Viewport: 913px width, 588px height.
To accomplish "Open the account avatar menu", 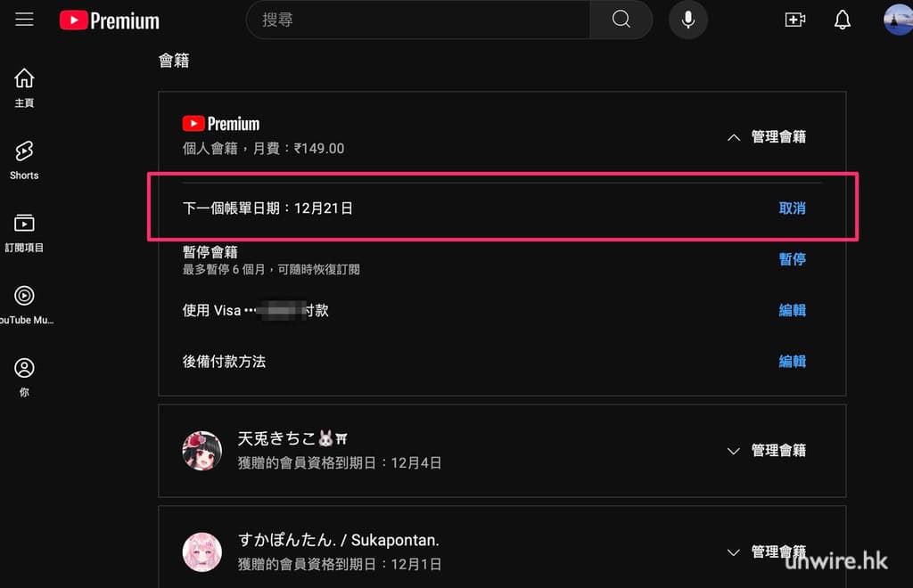I will (898, 20).
